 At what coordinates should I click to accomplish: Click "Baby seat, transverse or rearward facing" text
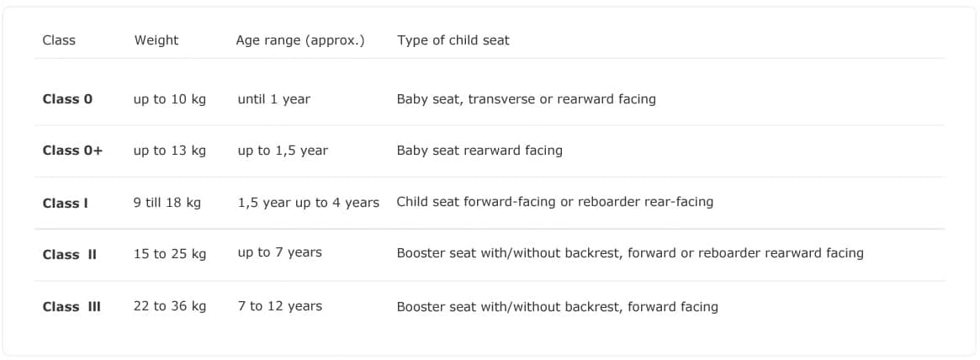coord(527,99)
